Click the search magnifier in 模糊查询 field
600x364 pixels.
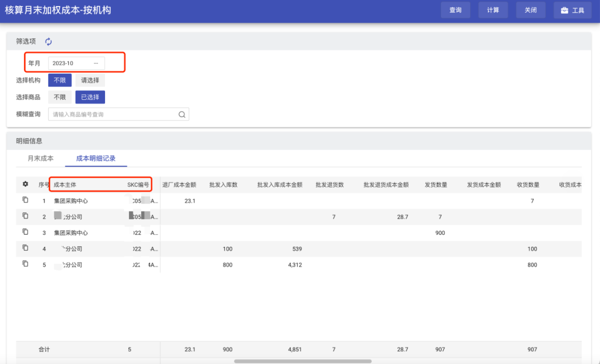182,114
